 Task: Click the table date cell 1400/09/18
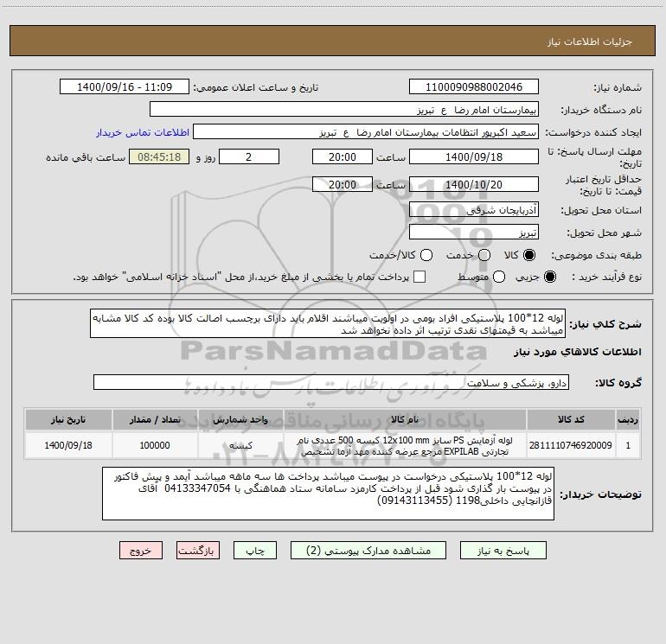point(68,445)
